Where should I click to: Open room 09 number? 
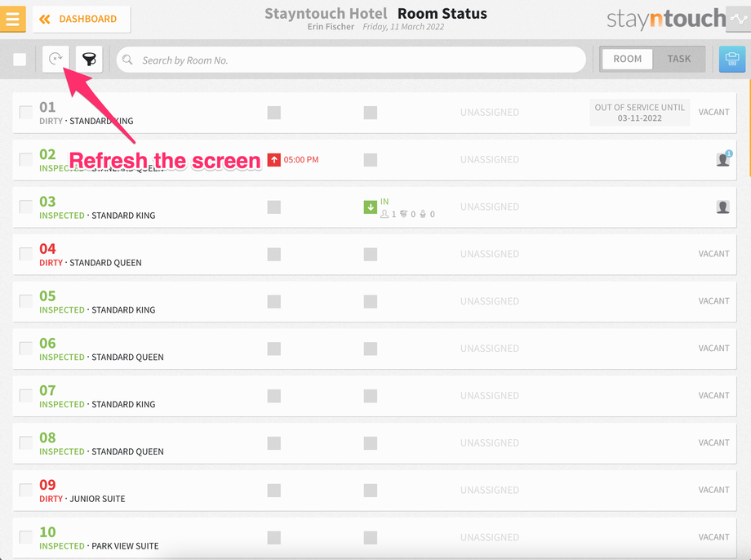(x=47, y=485)
